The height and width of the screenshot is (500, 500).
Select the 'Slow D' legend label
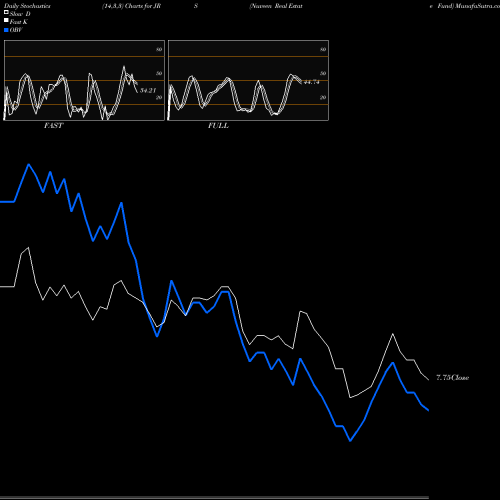(x=20, y=14)
